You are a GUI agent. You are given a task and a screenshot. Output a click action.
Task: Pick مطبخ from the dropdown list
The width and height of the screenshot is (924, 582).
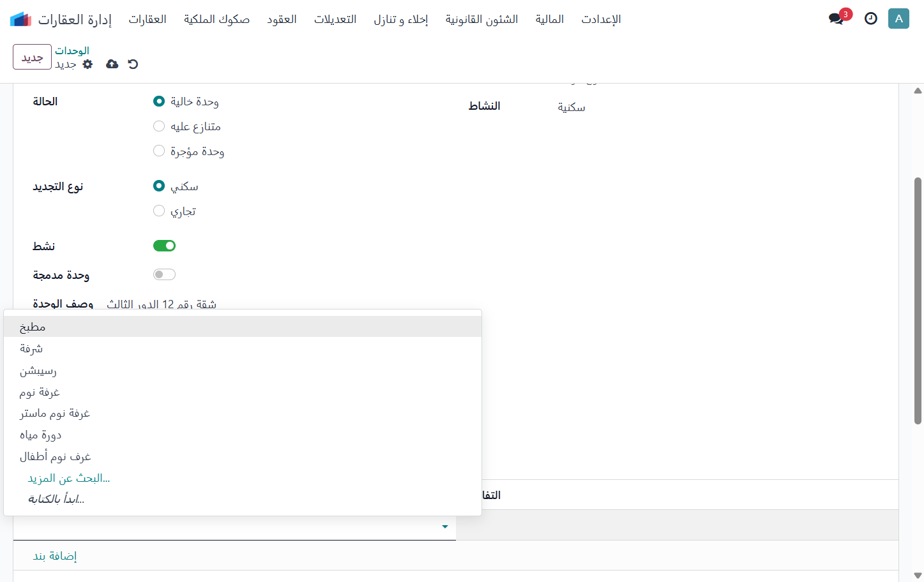(243, 327)
